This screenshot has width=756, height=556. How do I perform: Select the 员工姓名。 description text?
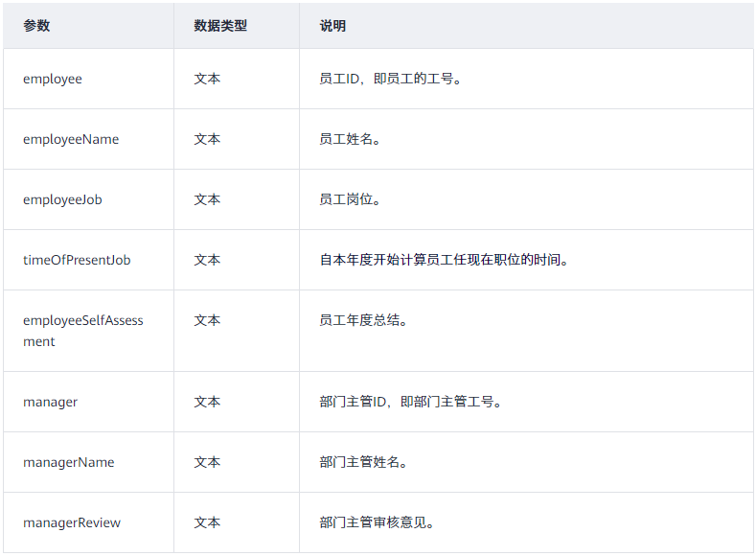tap(351, 139)
